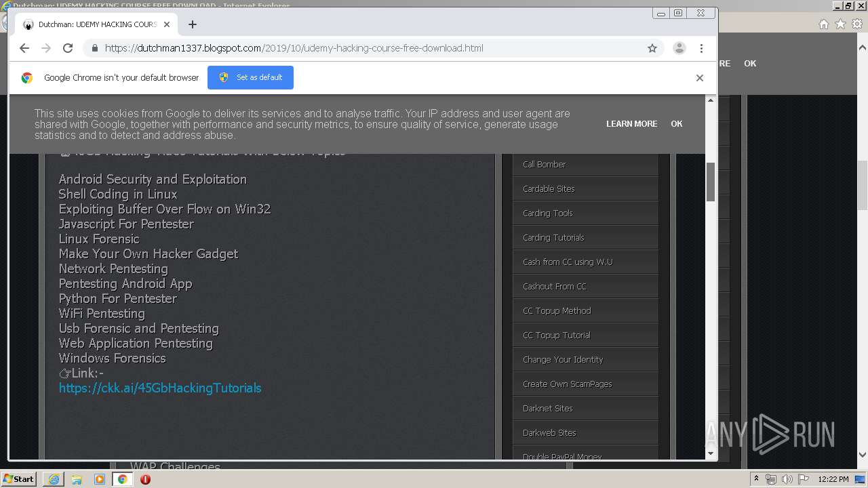The image size is (868, 488).
Task: Show hidden system tray icons
Action: (x=756, y=479)
